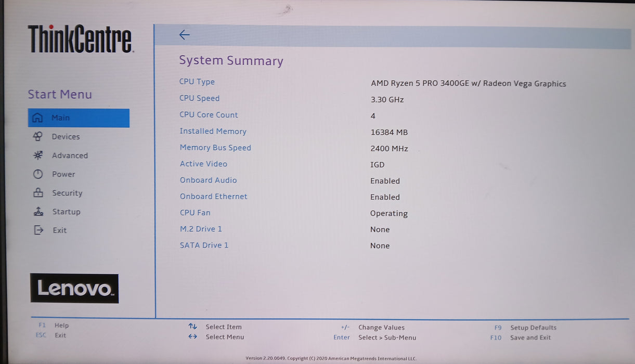Screen dimensions: 635x364
Task: Click the System Summary heading
Action: tap(231, 61)
